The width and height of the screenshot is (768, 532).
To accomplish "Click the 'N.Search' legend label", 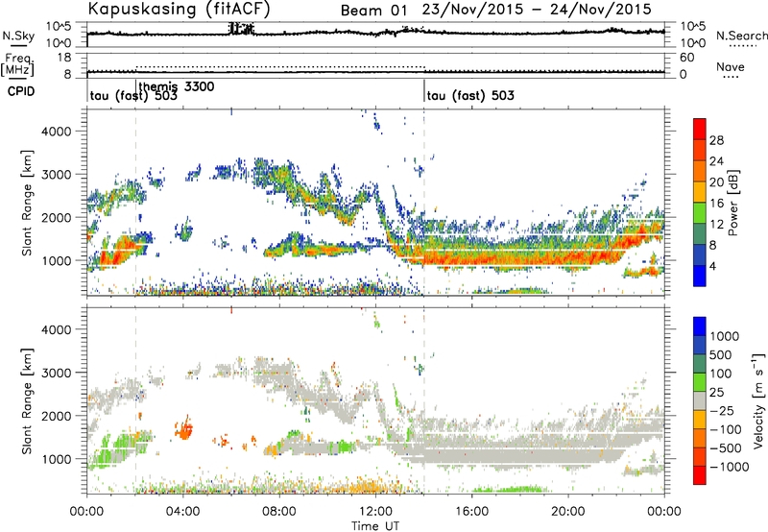I will (x=741, y=36).
